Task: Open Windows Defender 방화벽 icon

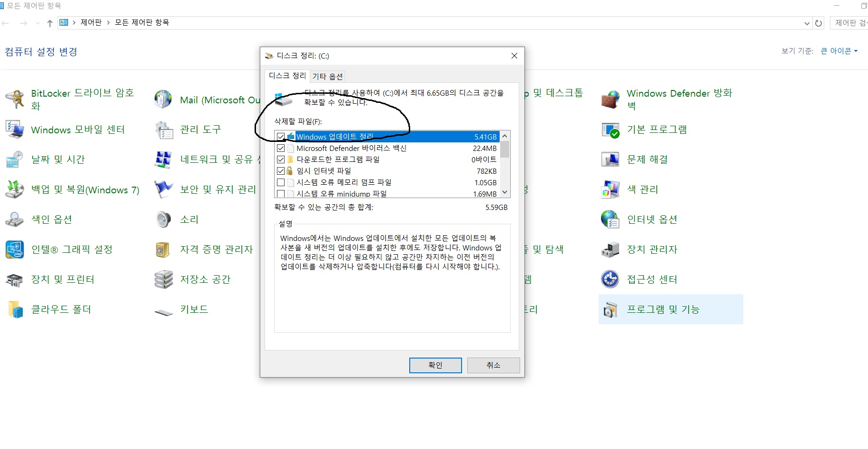Action: 611,100
